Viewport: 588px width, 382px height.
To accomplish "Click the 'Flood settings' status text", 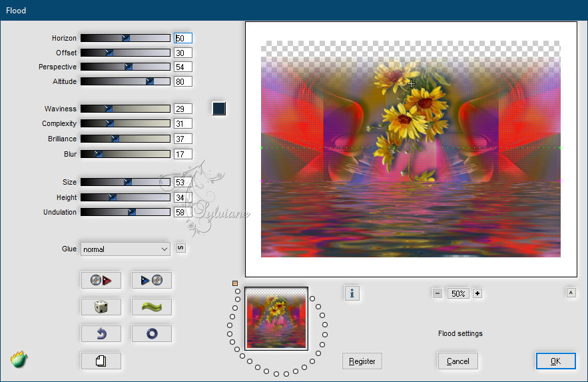I will point(460,333).
